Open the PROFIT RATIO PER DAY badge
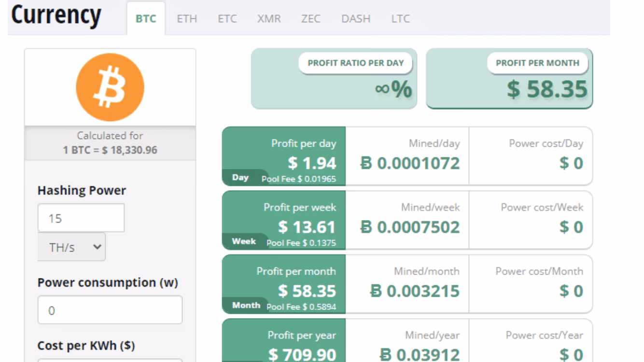Screen dimensions: 644x362 click(x=356, y=62)
